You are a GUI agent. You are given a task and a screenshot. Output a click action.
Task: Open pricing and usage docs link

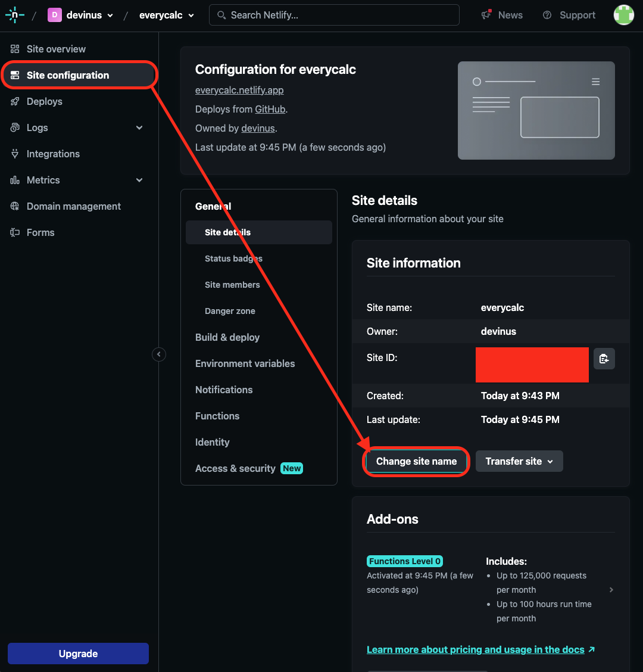click(476, 649)
